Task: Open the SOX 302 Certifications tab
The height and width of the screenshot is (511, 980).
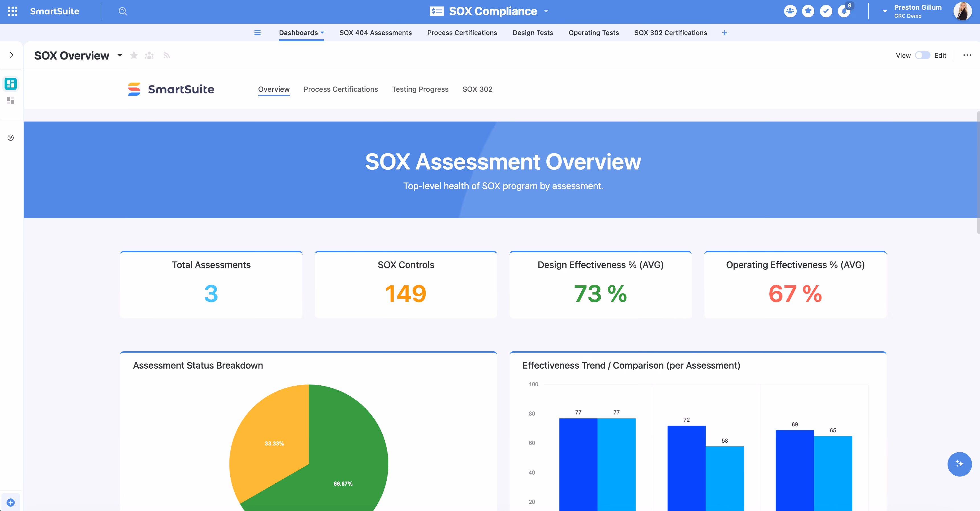Action: (x=670, y=33)
